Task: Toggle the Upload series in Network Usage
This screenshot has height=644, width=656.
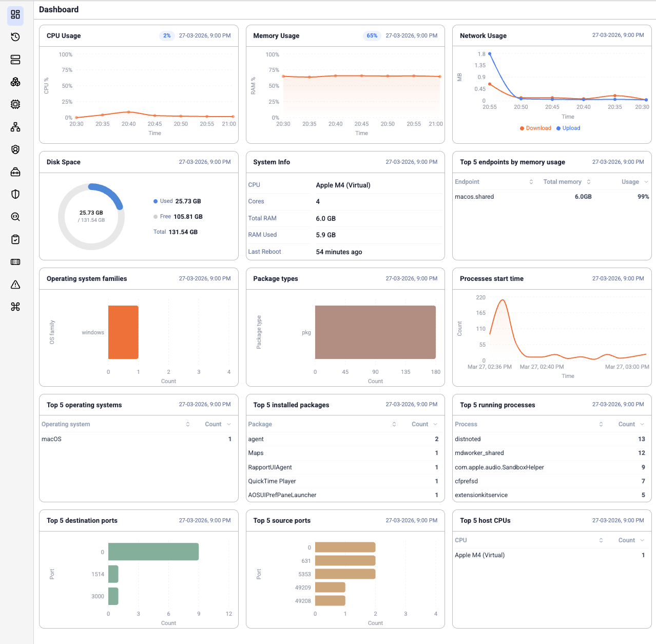Action: click(x=568, y=128)
